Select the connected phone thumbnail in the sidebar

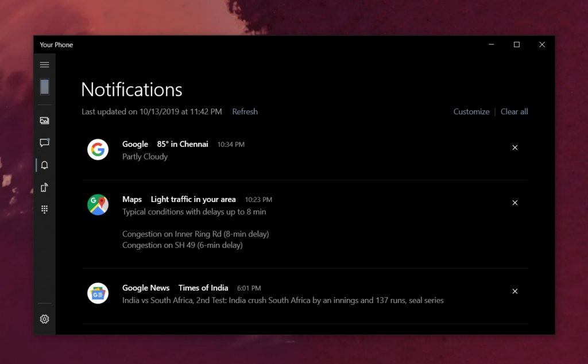pyautogui.click(x=44, y=87)
